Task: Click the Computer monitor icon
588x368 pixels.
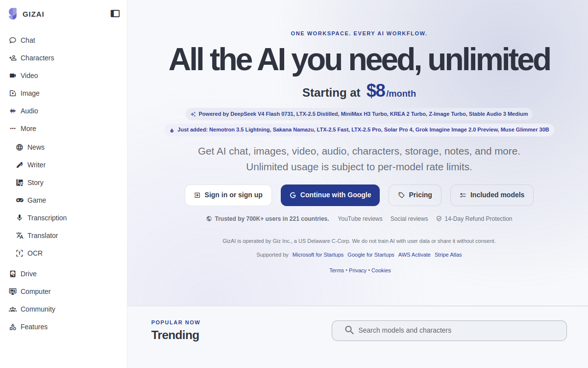Action: (x=13, y=291)
